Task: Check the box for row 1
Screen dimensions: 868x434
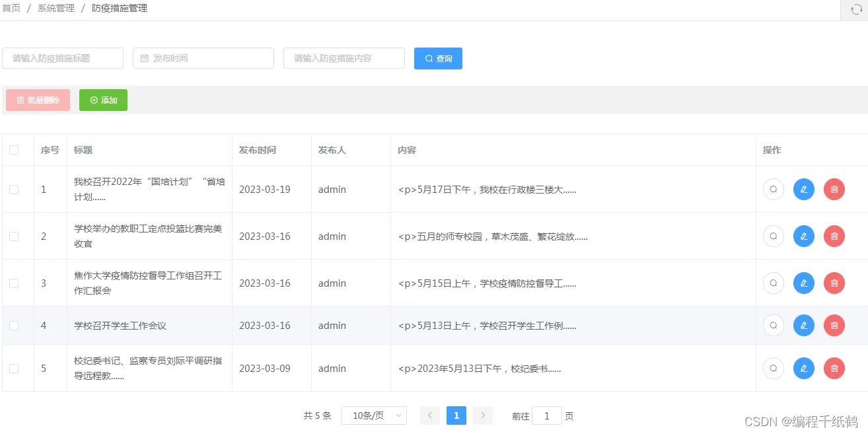Action: [x=14, y=190]
